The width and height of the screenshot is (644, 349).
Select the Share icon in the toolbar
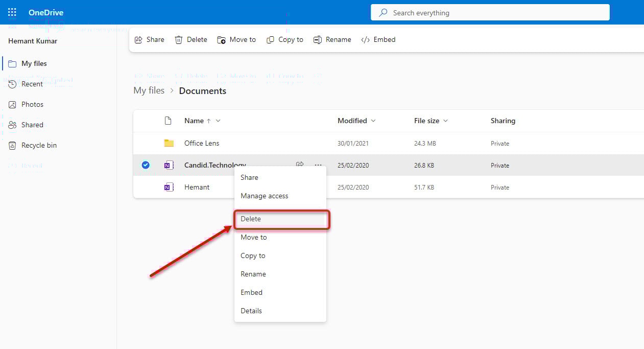coord(149,39)
